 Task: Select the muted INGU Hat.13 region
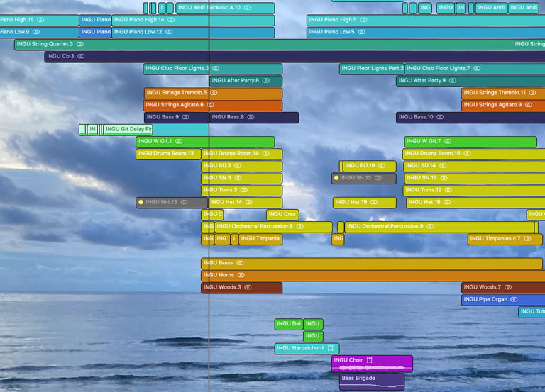pyautogui.click(x=172, y=202)
